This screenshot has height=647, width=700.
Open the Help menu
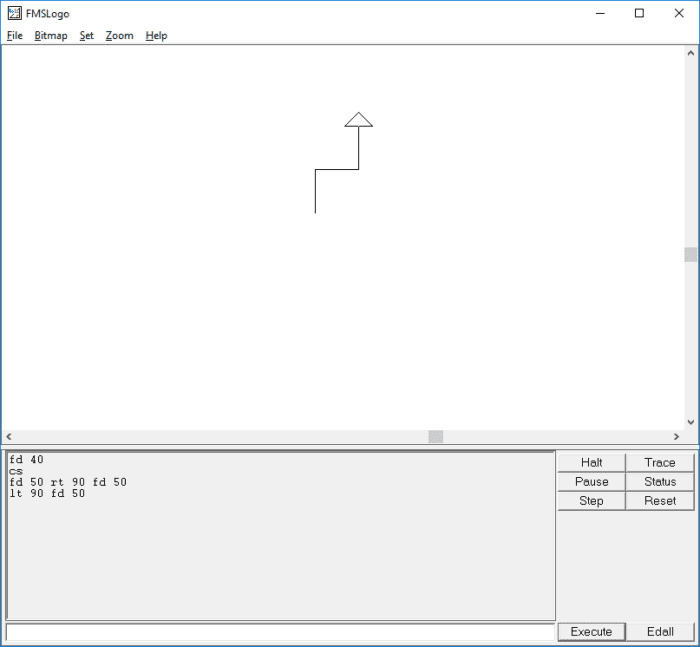pos(156,36)
